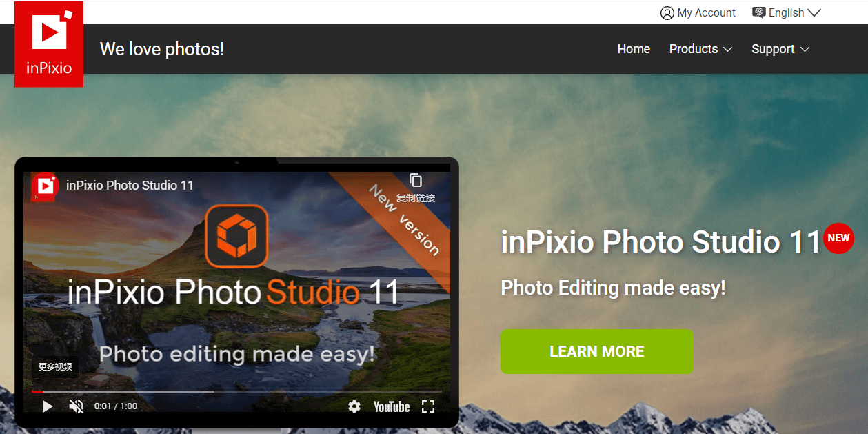
Task: Play the inPixio Photo Studio video
Action: coord(48,406)
